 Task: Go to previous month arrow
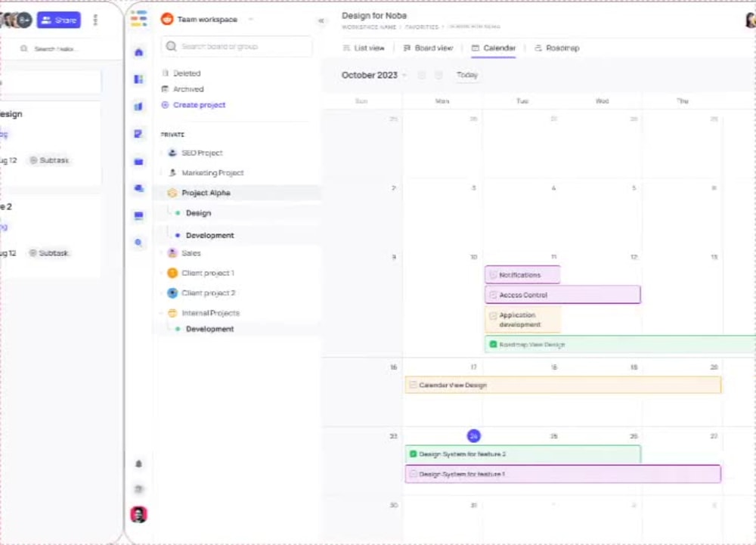click(421, 75)
